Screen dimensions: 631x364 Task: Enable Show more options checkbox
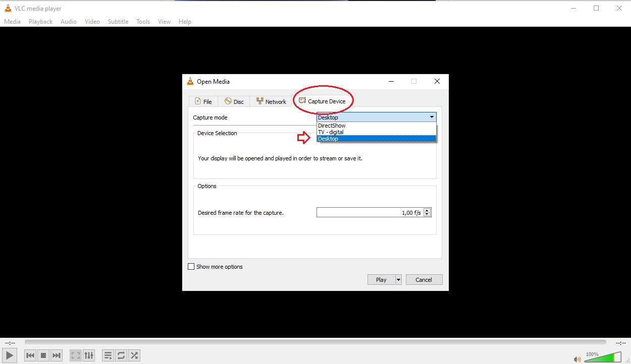click(x=191, y=267)
